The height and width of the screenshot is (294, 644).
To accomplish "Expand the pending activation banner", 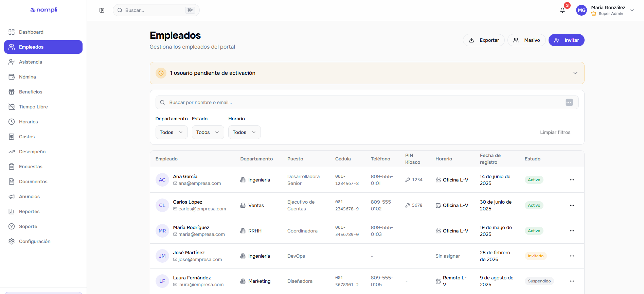I will click(x=575, y=73).
